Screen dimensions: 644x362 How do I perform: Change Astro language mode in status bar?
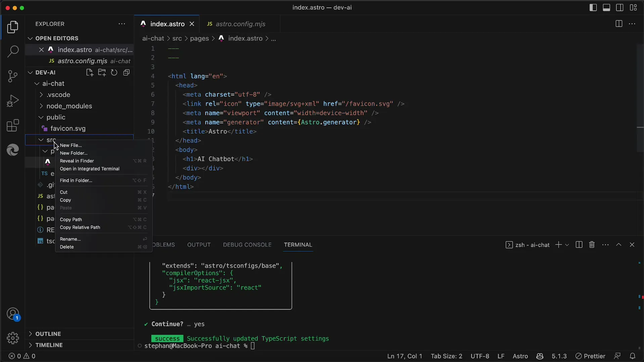[520, 356]
